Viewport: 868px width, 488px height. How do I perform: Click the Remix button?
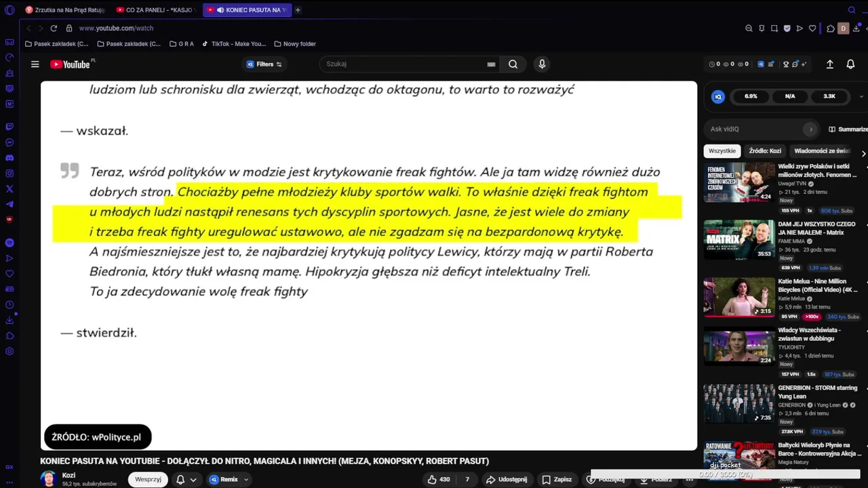[228, 479]
